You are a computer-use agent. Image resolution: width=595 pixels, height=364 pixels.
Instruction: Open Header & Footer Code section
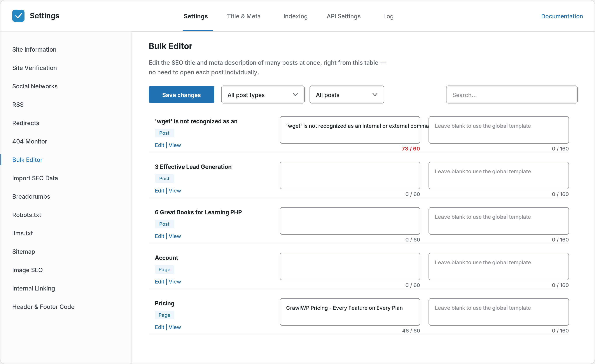[43, 306]
